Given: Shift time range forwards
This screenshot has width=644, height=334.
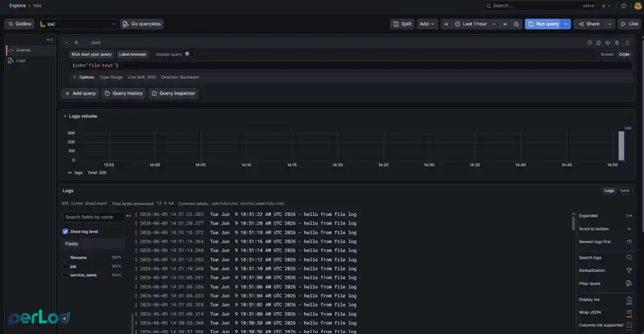Looking at the screenshot, I should [x=505, y=24].
